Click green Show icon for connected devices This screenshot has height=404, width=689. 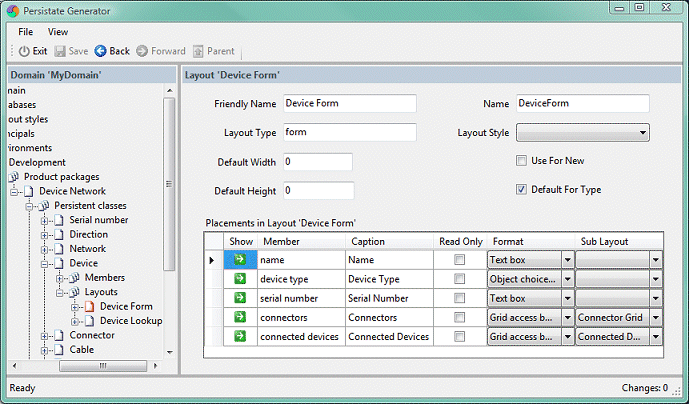(x=240, y=336)
